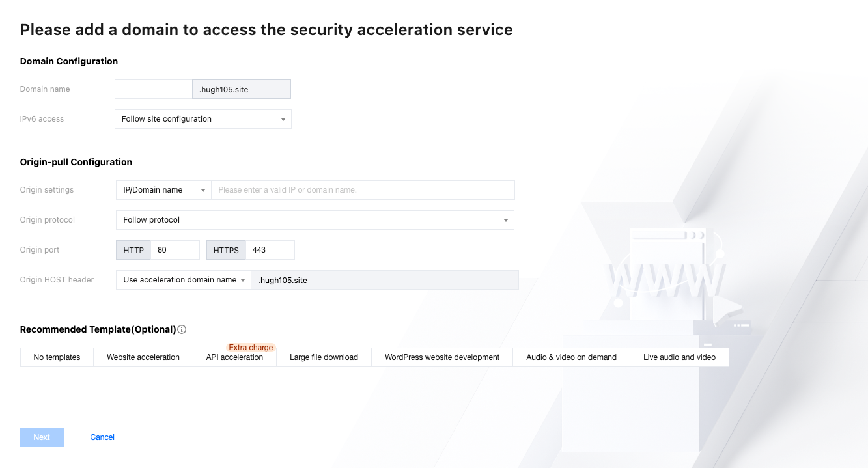This screenshot has height=468, width=868.
Task: Open the Origin protocol dropdown
Action: [315, 220]
